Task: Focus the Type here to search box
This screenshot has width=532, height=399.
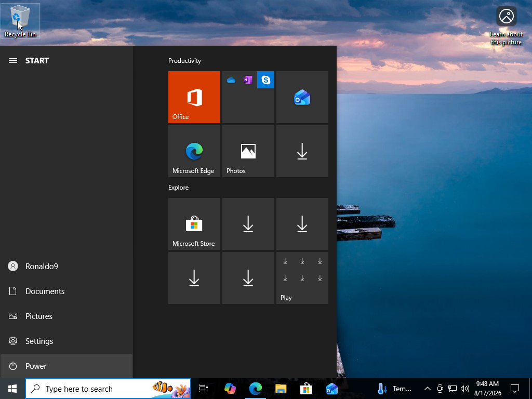Action: click(x=108, y=389)
